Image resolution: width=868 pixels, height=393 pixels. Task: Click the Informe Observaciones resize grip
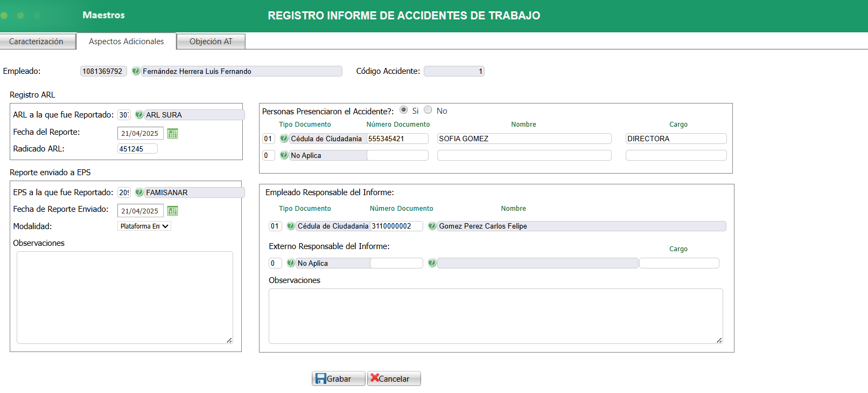tap(719, 340)
